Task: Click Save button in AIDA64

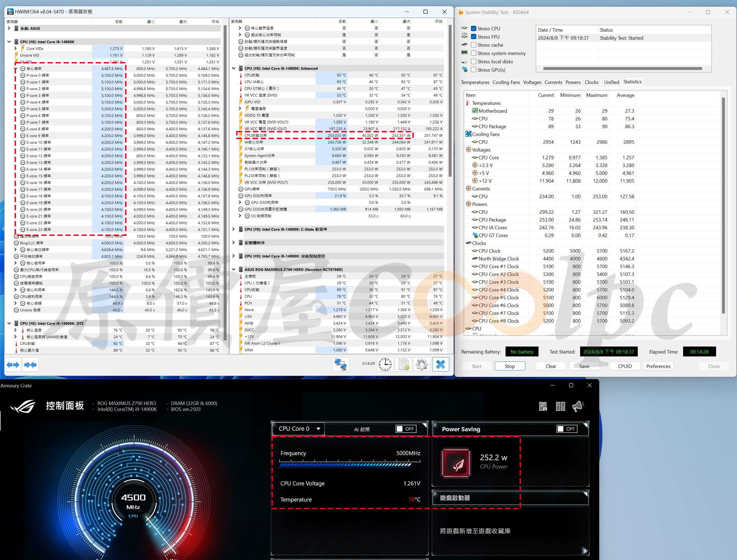Action: [x=584, y=366]
